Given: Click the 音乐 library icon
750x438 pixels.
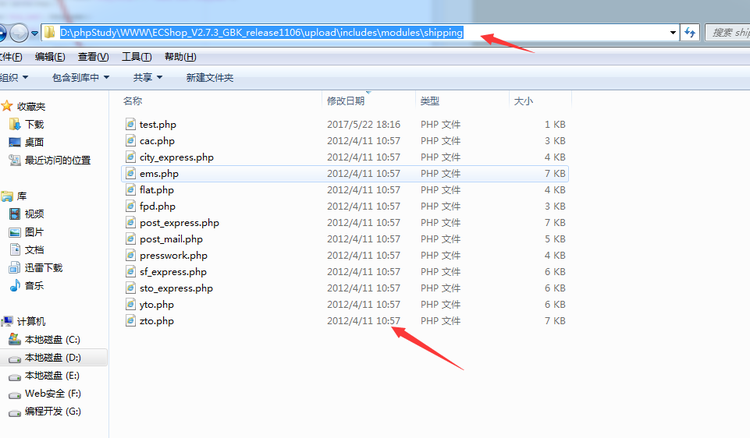Looking at the screenshot, I should click(15, 286).
